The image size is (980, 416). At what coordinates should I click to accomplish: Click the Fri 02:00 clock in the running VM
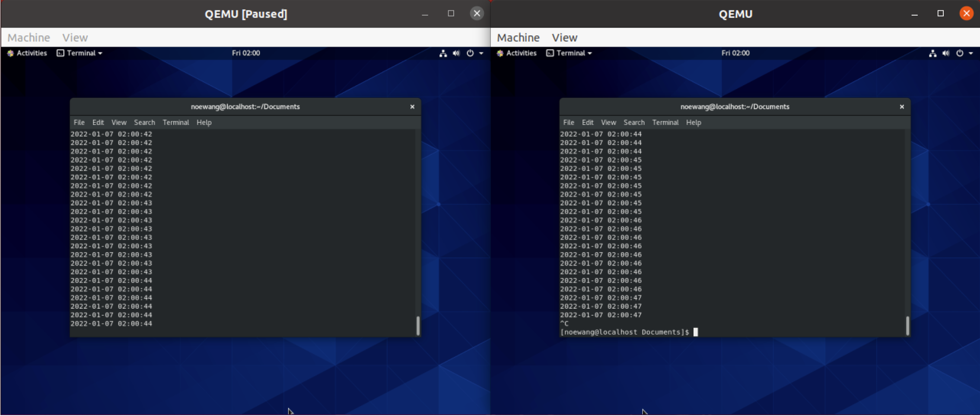(x=735, y=53)
